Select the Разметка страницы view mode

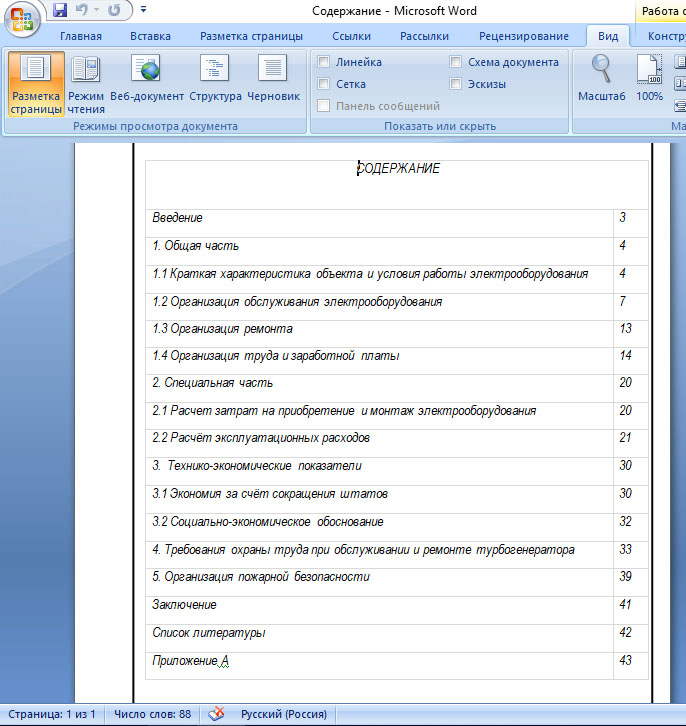[36, 83]
